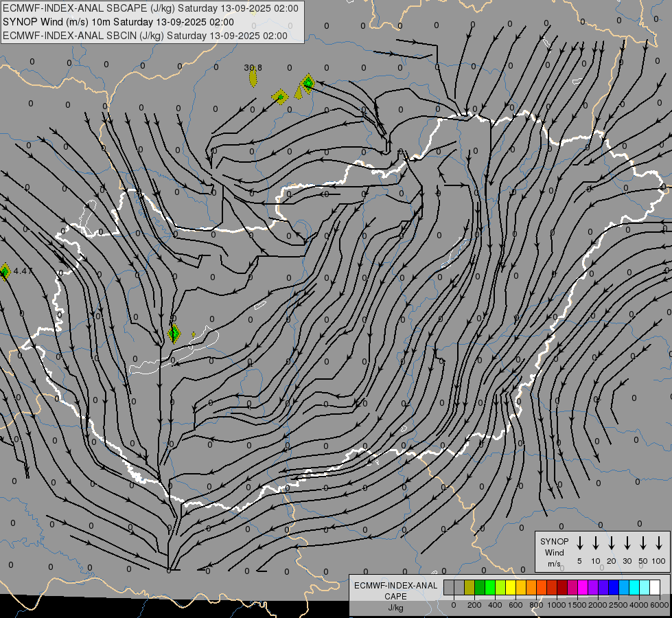Click the 1500 tick label in CAPE legend
Image resolution: width=672 pixels, height=618 pixels.
coord(577,605)
